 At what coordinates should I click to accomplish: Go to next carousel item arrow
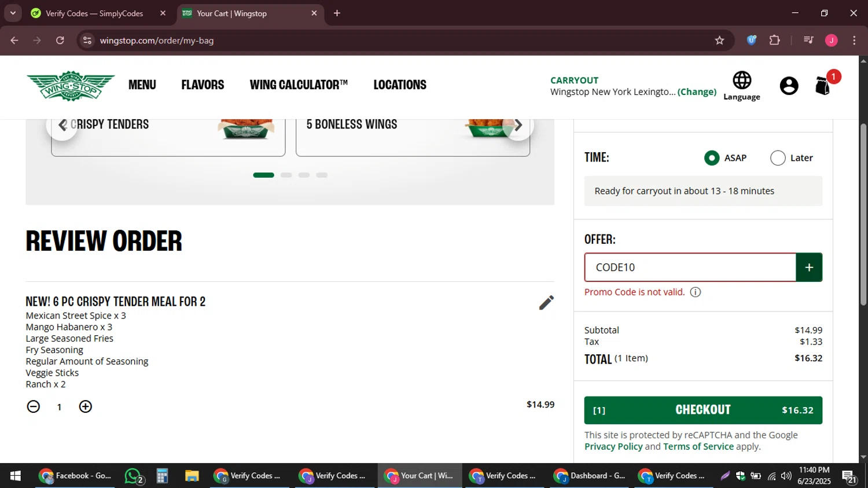[518, 125]
